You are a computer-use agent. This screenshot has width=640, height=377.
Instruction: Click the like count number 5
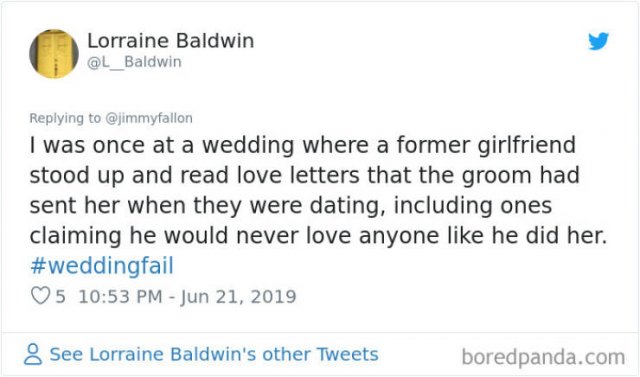pyautogui.click(x=60, y=297)
